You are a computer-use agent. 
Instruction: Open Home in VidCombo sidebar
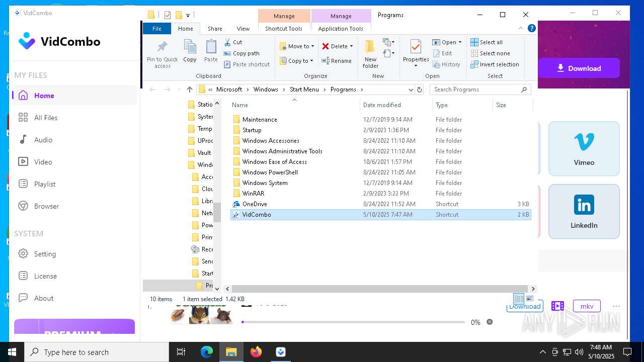74,96
